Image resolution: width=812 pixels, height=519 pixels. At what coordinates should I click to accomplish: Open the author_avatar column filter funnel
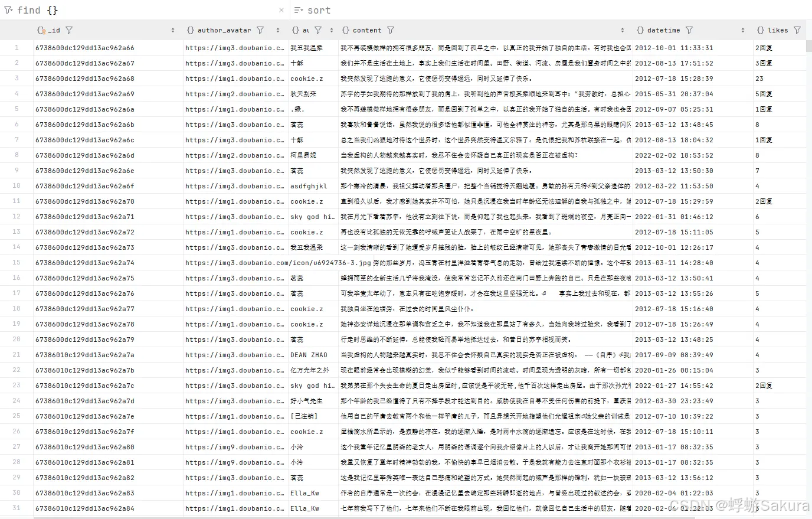click(x=260, y=30)
